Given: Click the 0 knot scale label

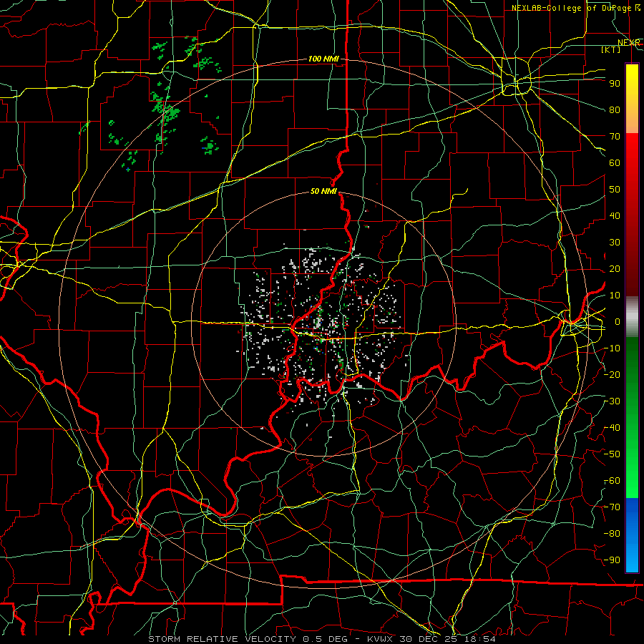Looking at the screenshot, I should (618, 321).
